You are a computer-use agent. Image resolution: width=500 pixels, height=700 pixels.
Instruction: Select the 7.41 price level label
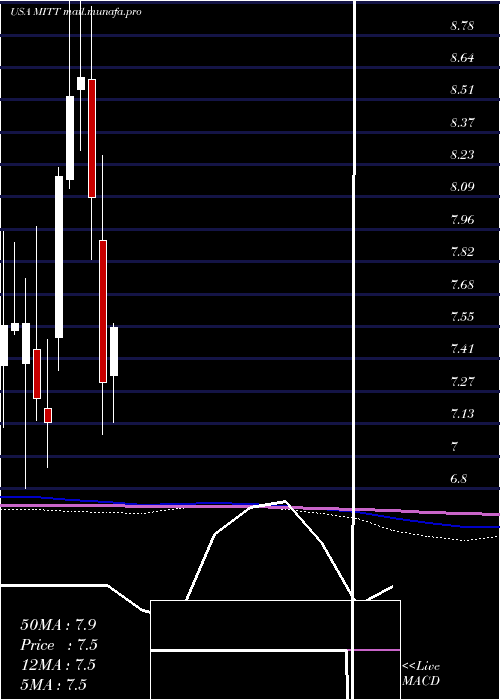[x=462, y=349]
